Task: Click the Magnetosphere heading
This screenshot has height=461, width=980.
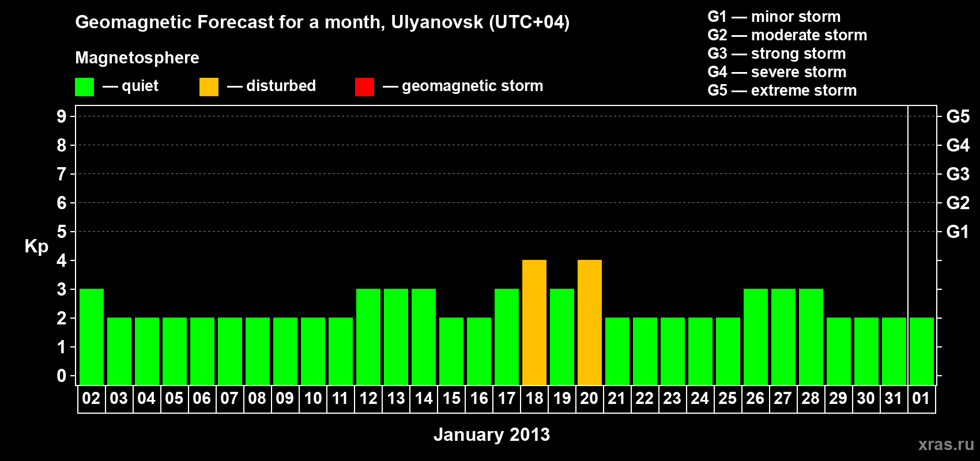Action: 137,58
